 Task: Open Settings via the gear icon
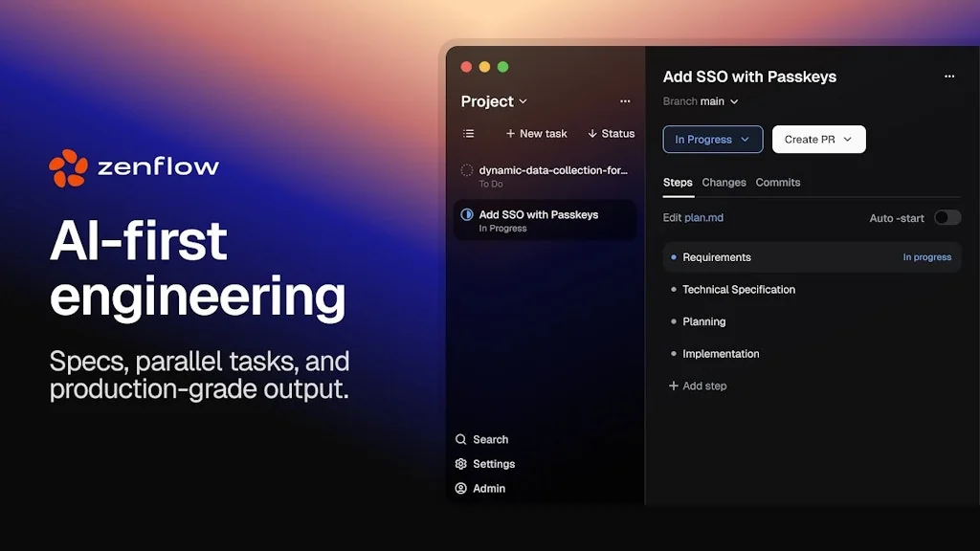(461, 464)
